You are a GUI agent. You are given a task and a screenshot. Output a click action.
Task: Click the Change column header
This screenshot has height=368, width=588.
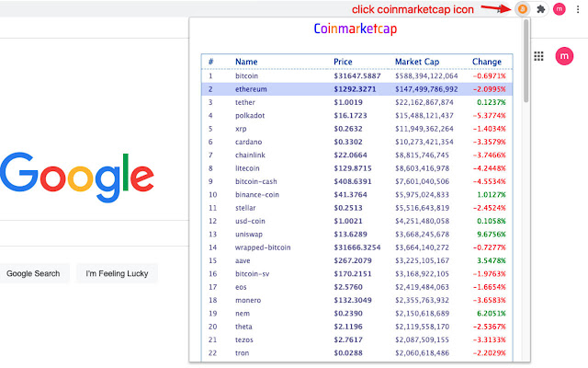click(x=487, y=62)
